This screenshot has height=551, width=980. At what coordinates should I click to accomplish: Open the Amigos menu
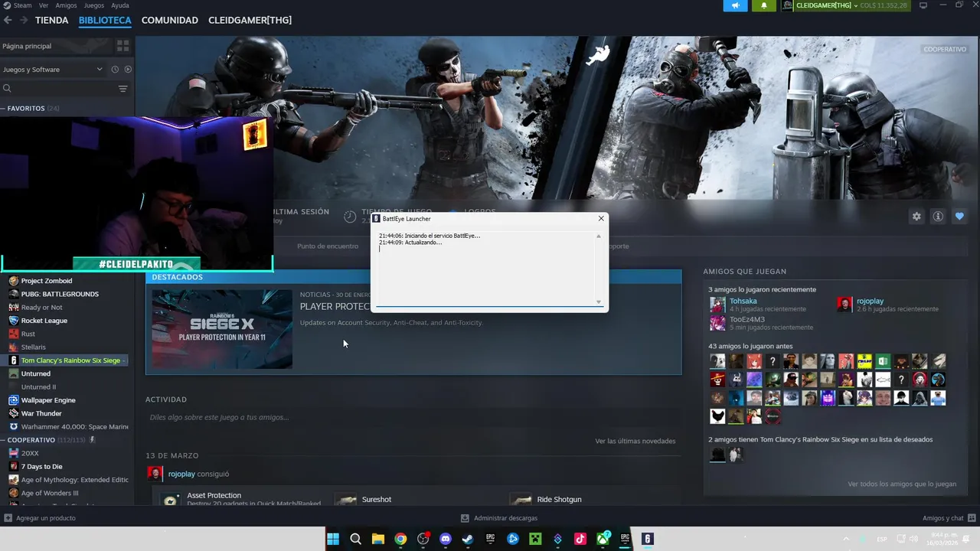tap(67, 5)
